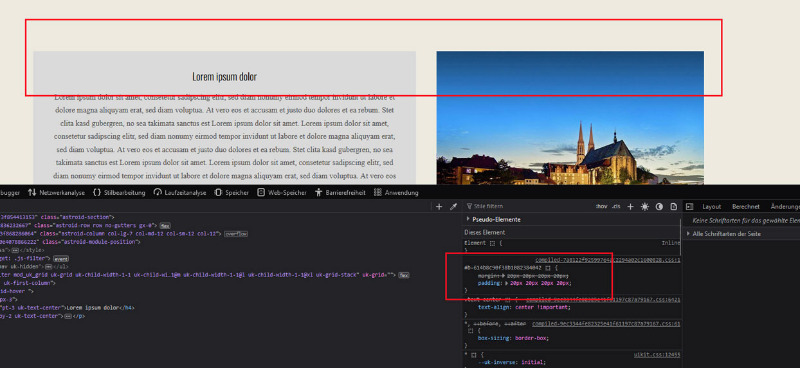
Task: Select the astroid-section node in markup
Action: [x=57, y=217]
